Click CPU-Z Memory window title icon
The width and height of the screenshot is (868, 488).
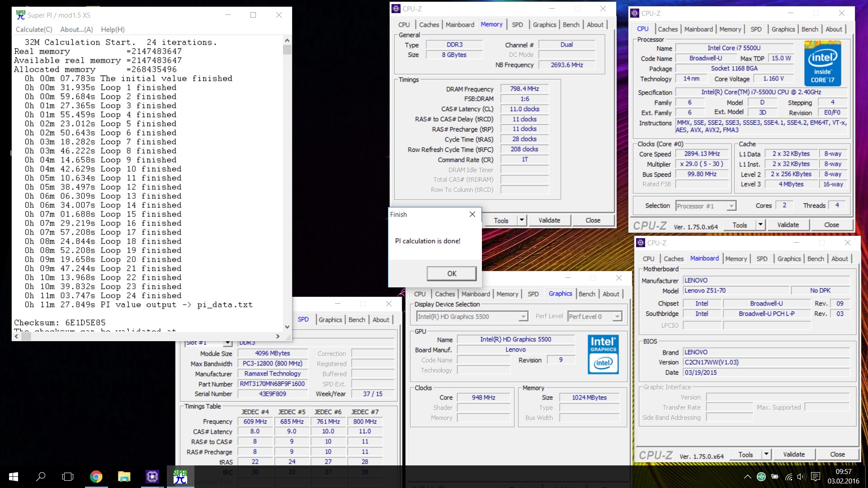point(396,9)
